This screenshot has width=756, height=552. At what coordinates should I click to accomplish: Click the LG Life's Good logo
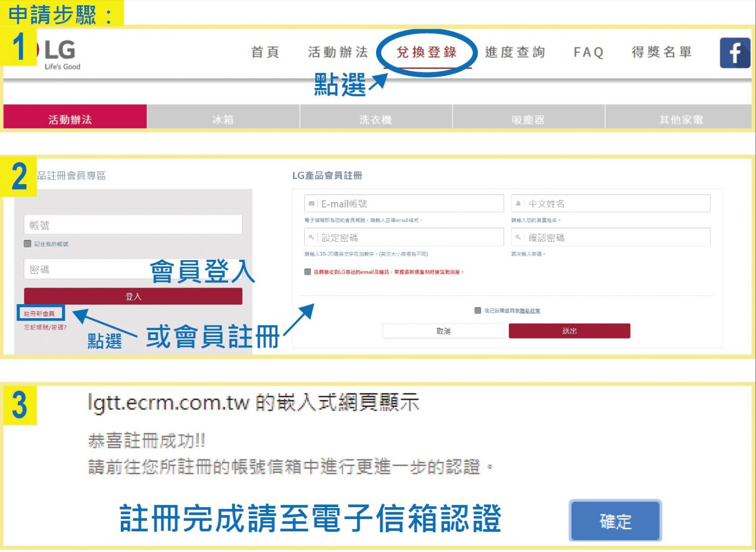[x=59, y=54]
